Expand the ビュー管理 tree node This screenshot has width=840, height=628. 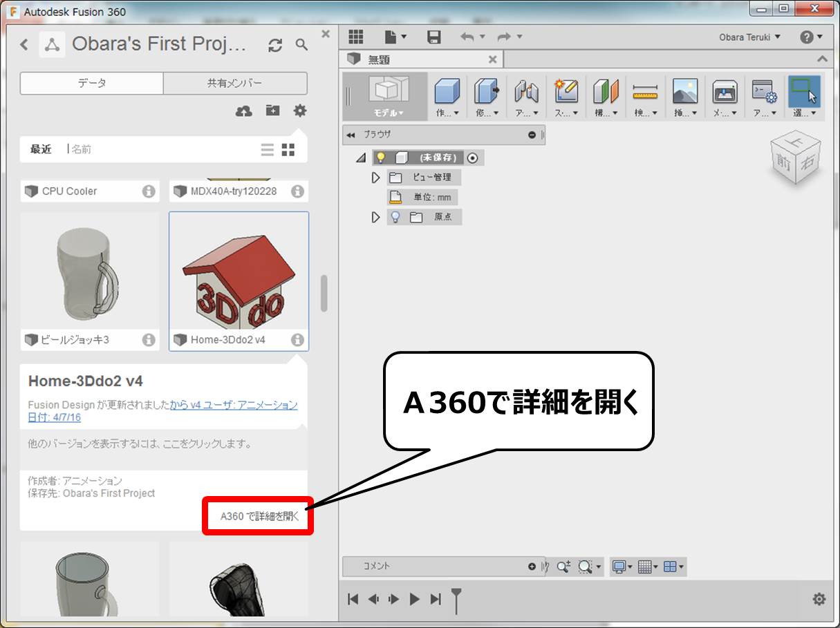376,178
